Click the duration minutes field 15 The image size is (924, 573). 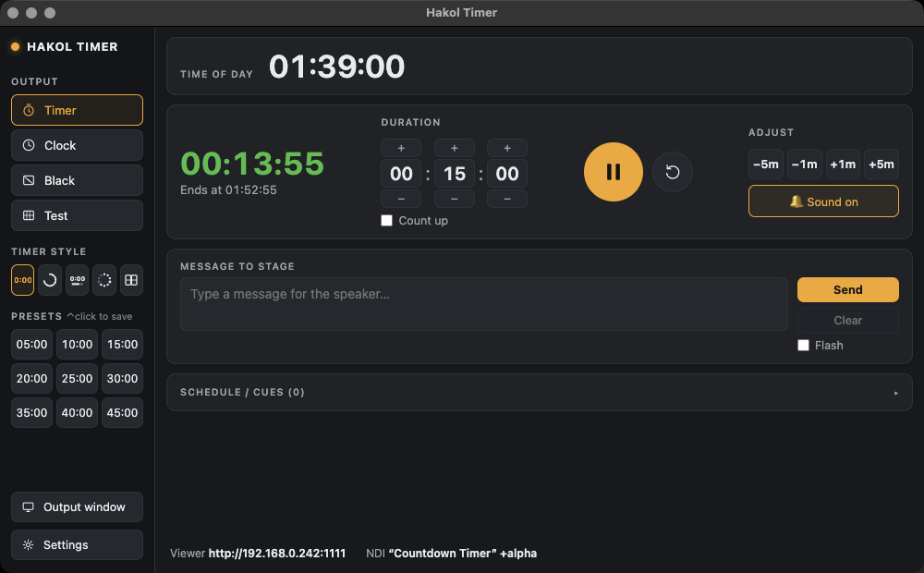455,174
